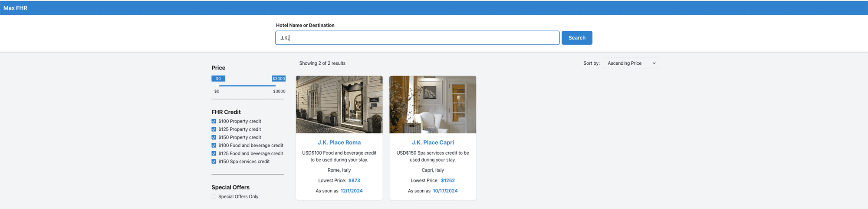Click the USD$100 Food and beverage credit description

(339, 156)
